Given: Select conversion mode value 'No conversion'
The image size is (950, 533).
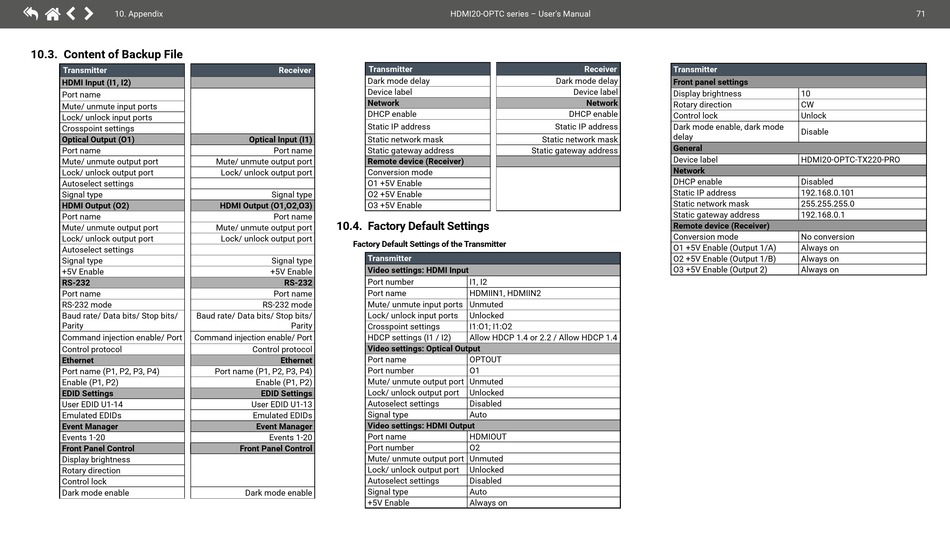Looking at the screenshot, I should click(827, 237).
